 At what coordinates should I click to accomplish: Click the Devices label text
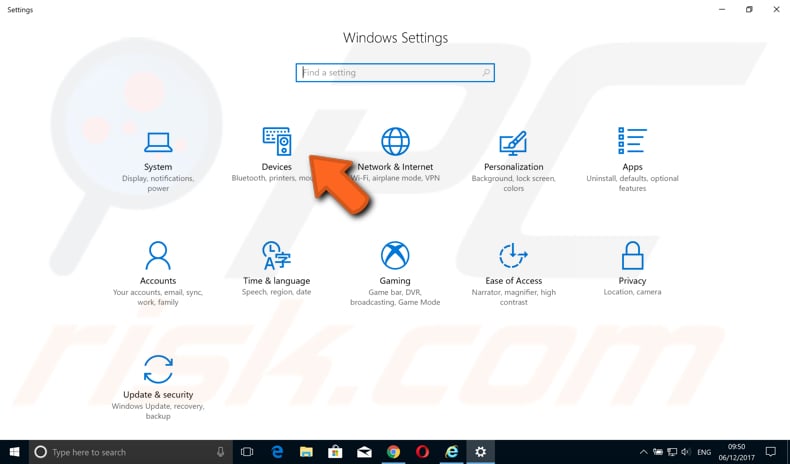point(277,167)
